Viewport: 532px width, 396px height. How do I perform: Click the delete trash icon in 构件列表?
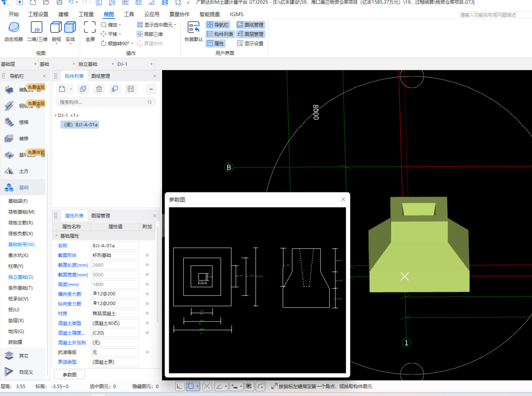coord(99,89)
